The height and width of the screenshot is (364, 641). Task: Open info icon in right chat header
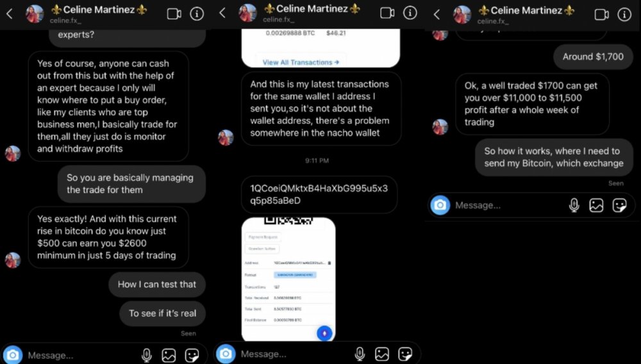tap(624, 15)
